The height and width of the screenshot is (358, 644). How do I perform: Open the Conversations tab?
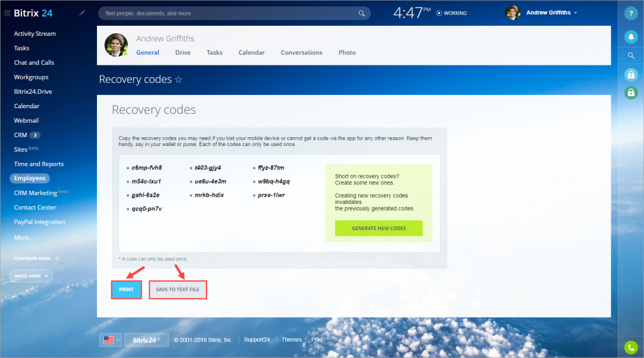[x=302, y=53]
